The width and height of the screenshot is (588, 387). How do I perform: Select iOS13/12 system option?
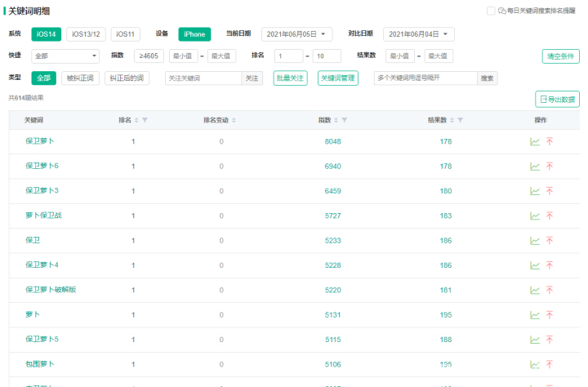[x=86, y=34]
